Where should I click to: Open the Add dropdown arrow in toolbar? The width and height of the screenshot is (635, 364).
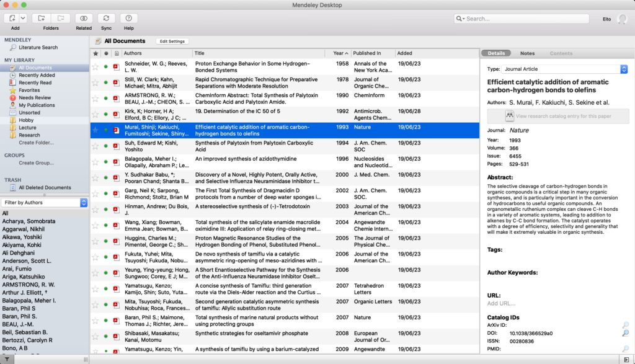coord(23,18)
